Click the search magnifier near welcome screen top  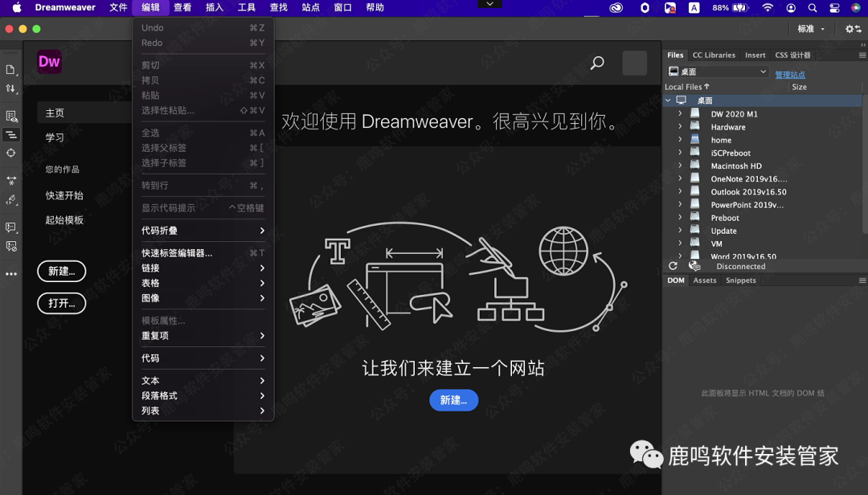(596, 62)
